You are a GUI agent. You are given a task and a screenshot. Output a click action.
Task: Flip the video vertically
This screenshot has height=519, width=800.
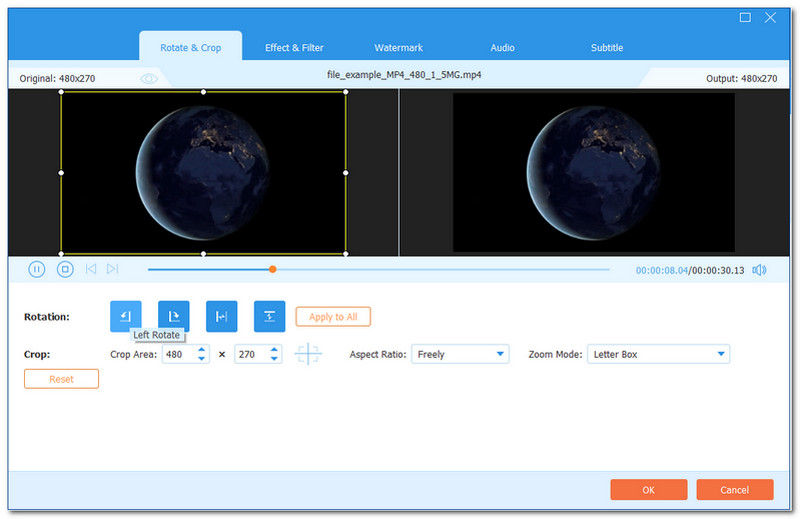point(269,316)
